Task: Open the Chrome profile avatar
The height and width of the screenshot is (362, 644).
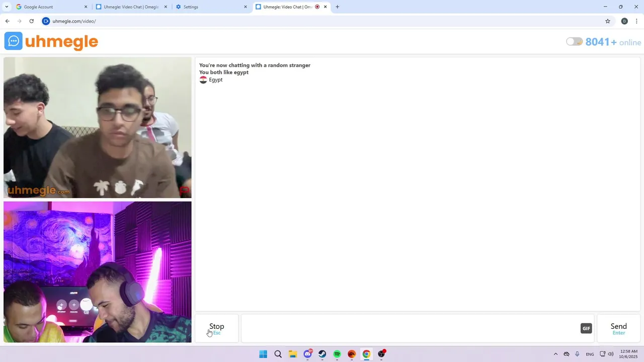Action: coord(624,21)
